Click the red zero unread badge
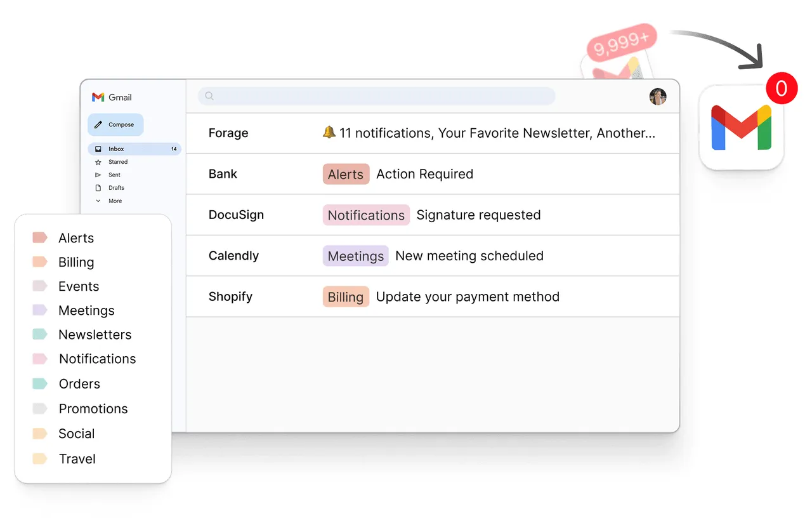This screenshot has width=812, height=525. click(x=782, y=88)
